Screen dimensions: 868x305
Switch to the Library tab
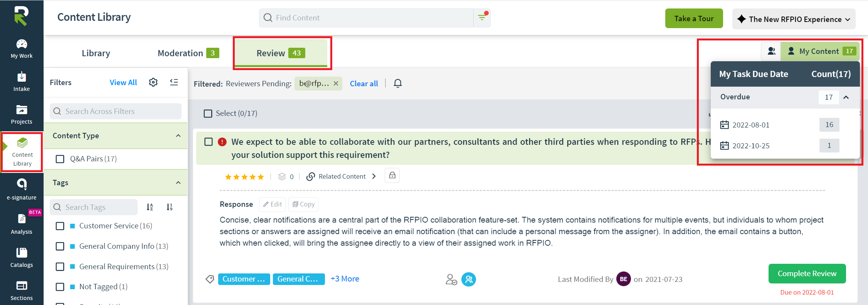click(96, 53)
